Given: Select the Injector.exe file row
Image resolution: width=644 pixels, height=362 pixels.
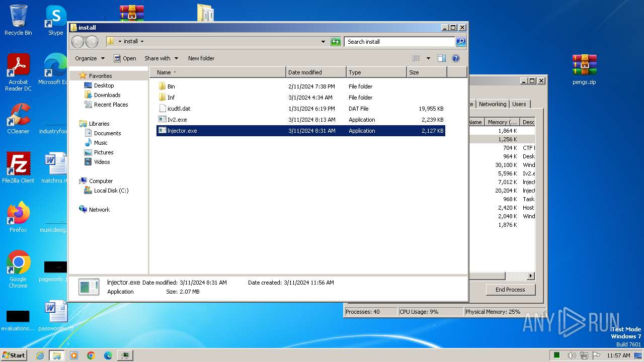Looking at the screenshot, I should (300, 131).
